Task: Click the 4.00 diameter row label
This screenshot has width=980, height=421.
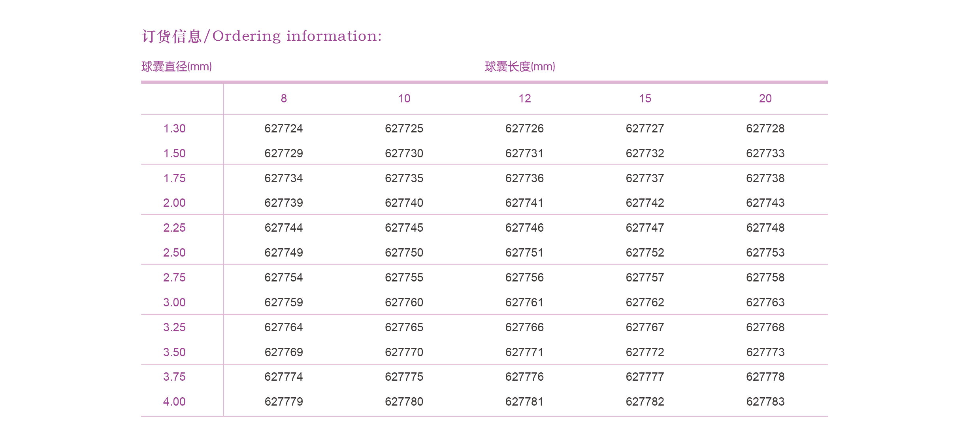Action: [174, 402]
